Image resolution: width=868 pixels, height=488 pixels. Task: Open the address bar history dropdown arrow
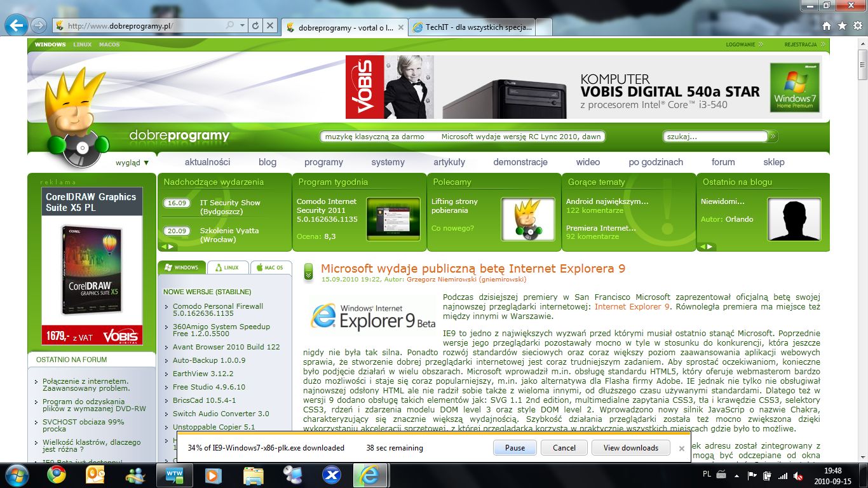(x=243, y=26)
